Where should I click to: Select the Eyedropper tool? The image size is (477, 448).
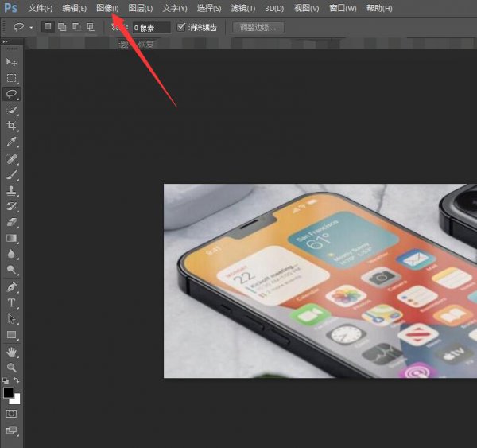pos(11,142)
